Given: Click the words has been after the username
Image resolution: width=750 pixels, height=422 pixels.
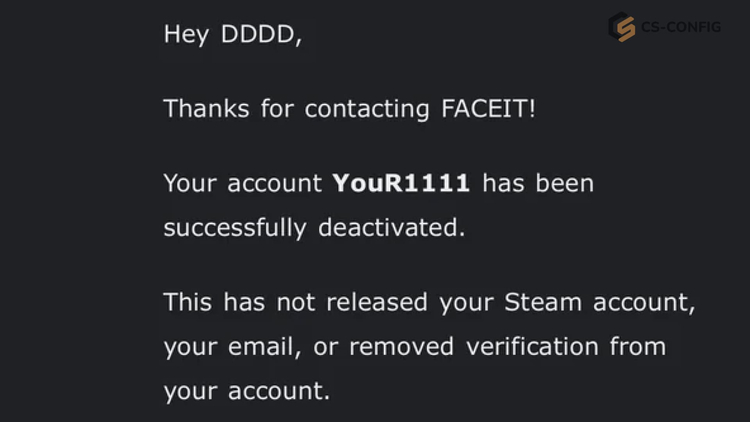Looking at the screenshot, I should [x=538, y=183].
